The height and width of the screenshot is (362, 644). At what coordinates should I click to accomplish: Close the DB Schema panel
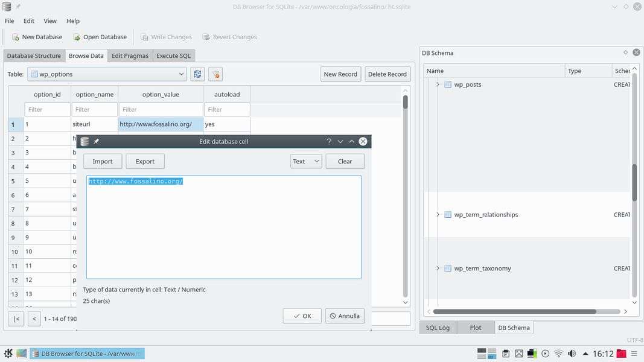pyautogui.click(x=636, y=52)
